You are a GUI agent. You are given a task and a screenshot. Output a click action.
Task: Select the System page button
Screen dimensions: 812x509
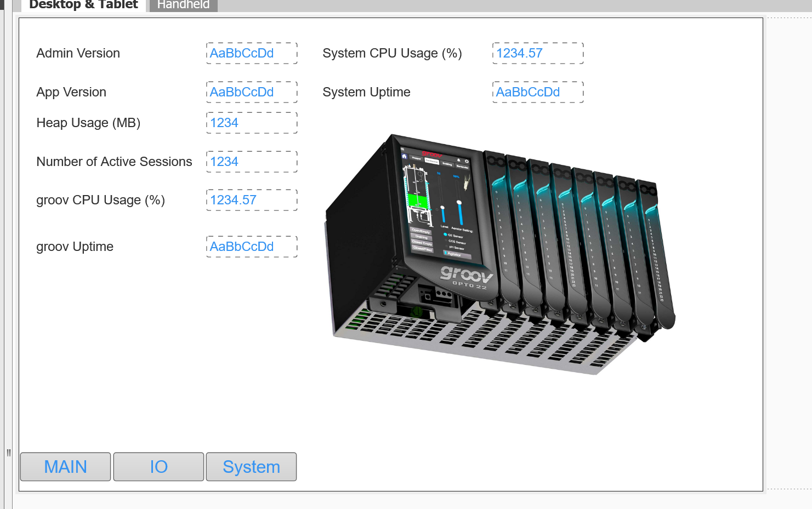pyautogui.click(x=251, y=467)
